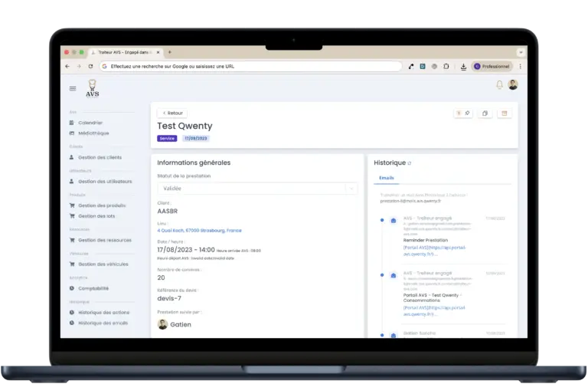
Task: Click the AVS chef hat logo
Action: 92,89
